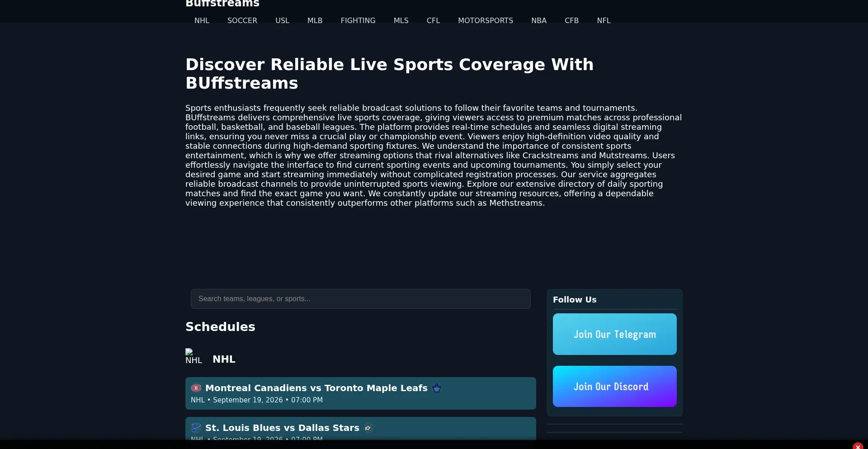868x449 pixels.
Task: Open St. Louis Blues vs Dallas Stars match
Action: 361,429
